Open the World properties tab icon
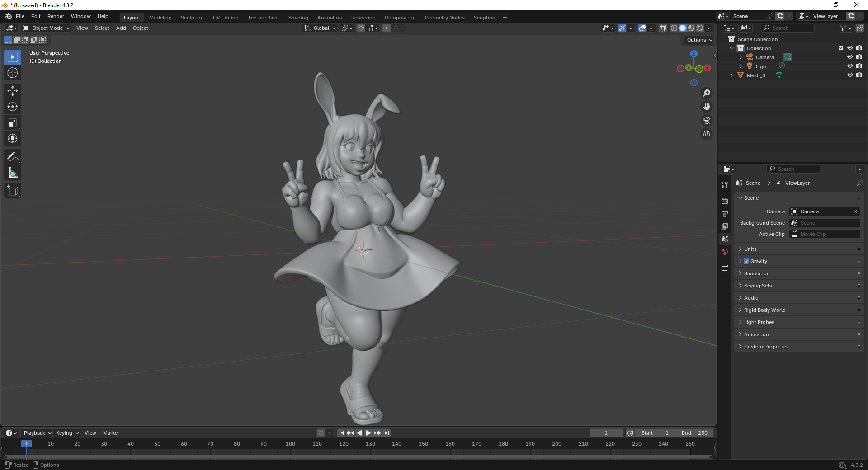The image size is (868, 470). coord(725,252)
